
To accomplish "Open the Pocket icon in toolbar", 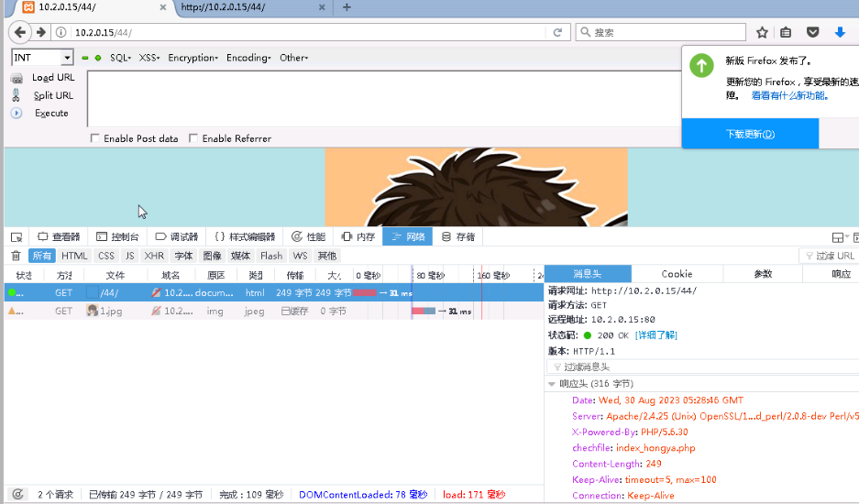I will coord(812,32).
